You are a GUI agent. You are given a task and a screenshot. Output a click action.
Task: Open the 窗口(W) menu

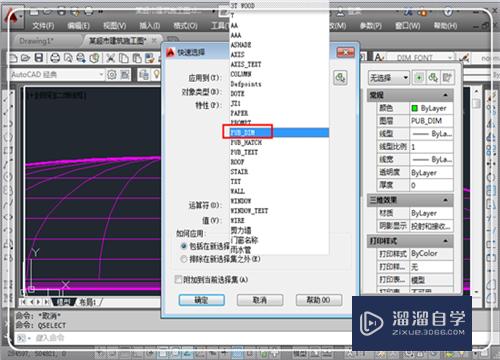pyautogui.click(x=408, y=26)
